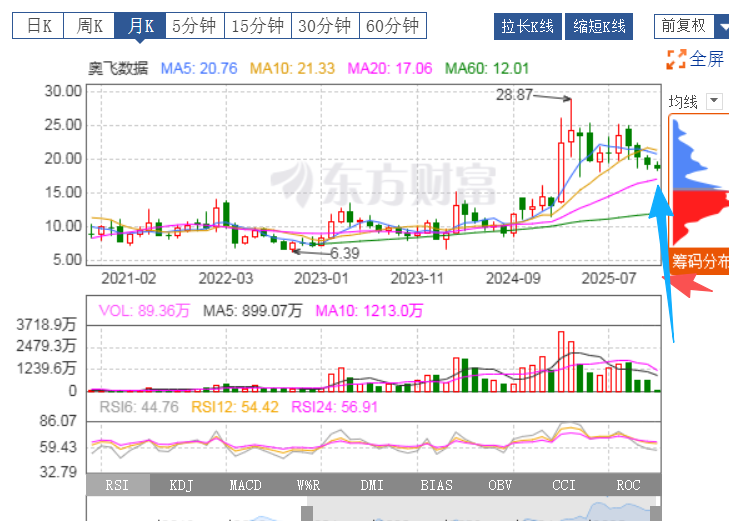Image resolution: width=729 pixels, height=521 pixels.
Task: Open the 5分钟 chart tab
Action: (195, 26)
